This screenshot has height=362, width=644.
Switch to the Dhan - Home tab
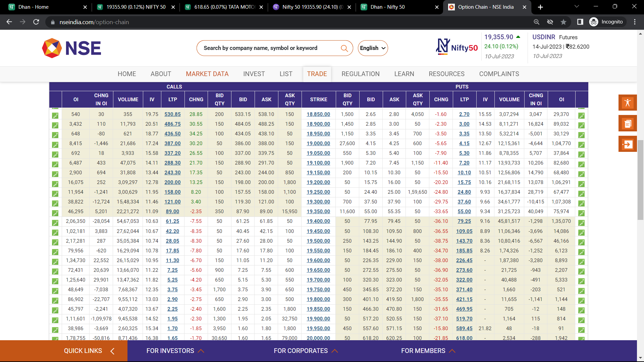[47, 7]
